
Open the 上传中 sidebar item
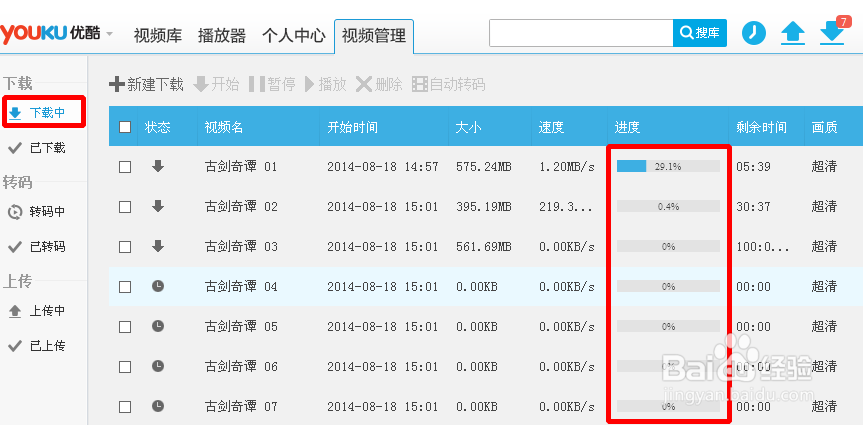37,311
